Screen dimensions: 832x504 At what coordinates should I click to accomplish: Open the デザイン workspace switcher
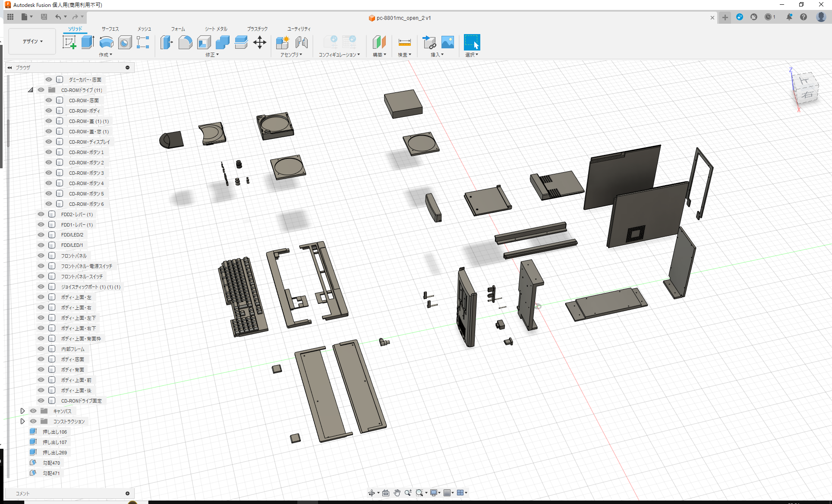click(x=32, y=41)
